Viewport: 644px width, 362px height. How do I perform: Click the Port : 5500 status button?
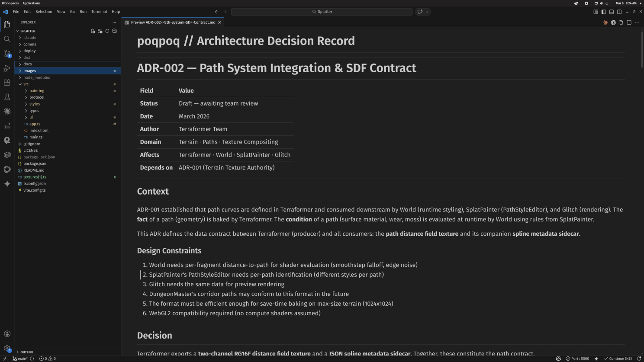pyautogui.click(x=577, y=359)
